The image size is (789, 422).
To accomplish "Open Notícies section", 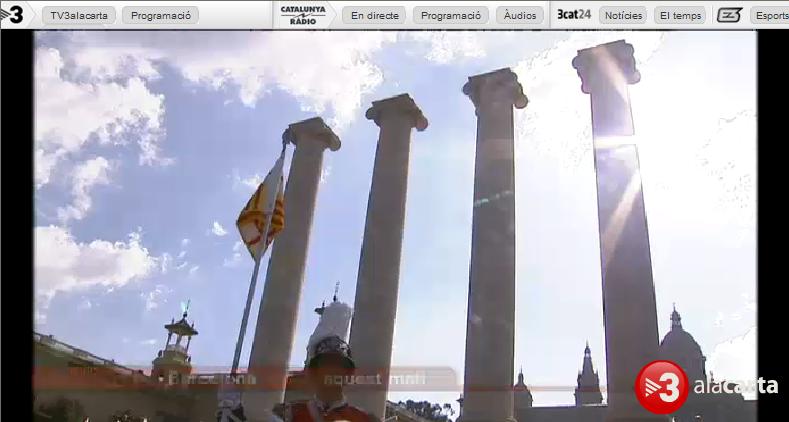I will (x=623, y=16).
